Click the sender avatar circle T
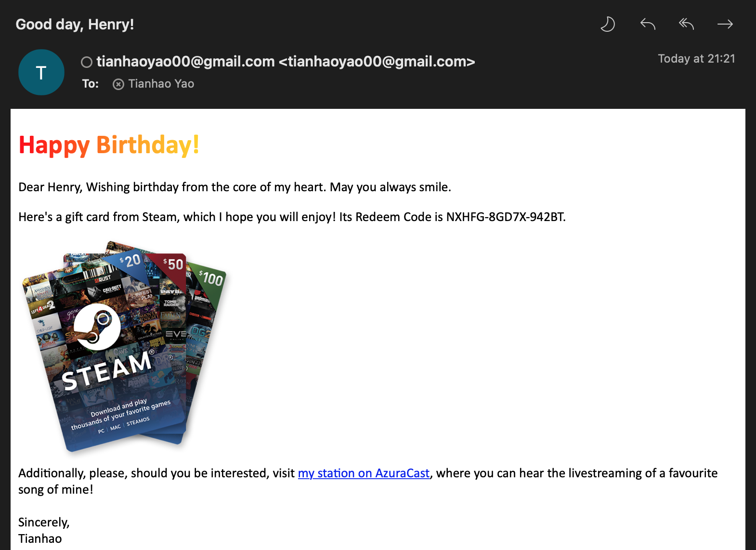Viewport: 756px width, 550px height. [41, 72]
